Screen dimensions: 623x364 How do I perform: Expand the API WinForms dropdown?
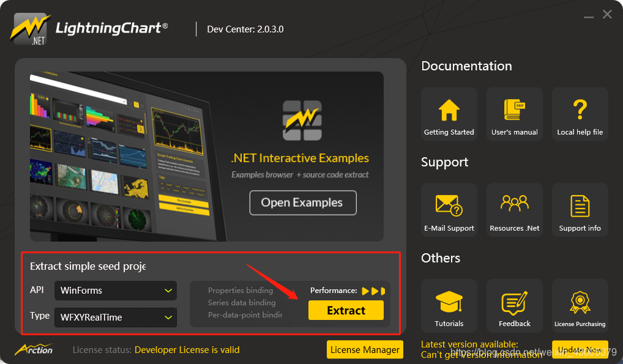(x=116, y=291)
